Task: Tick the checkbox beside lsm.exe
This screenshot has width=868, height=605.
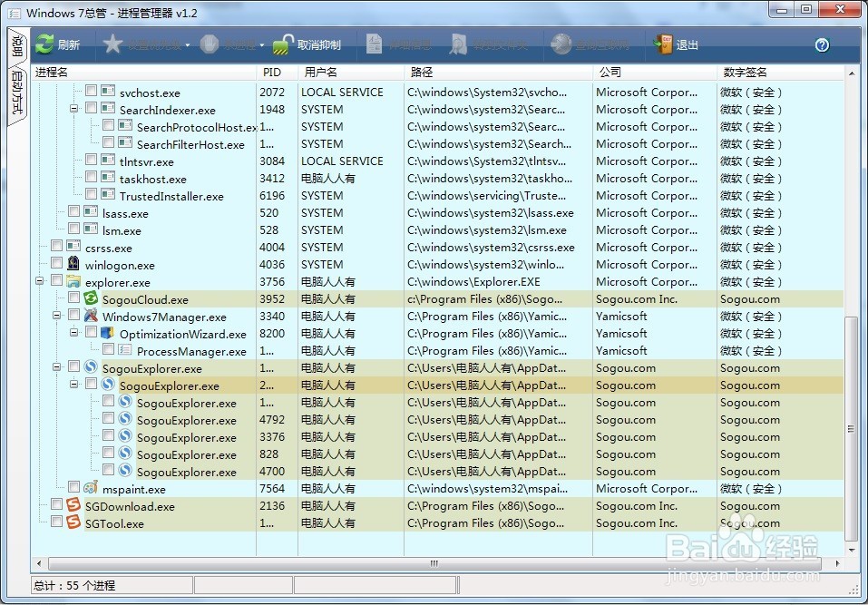Action: pyautogui.click(x=74, y=229)
